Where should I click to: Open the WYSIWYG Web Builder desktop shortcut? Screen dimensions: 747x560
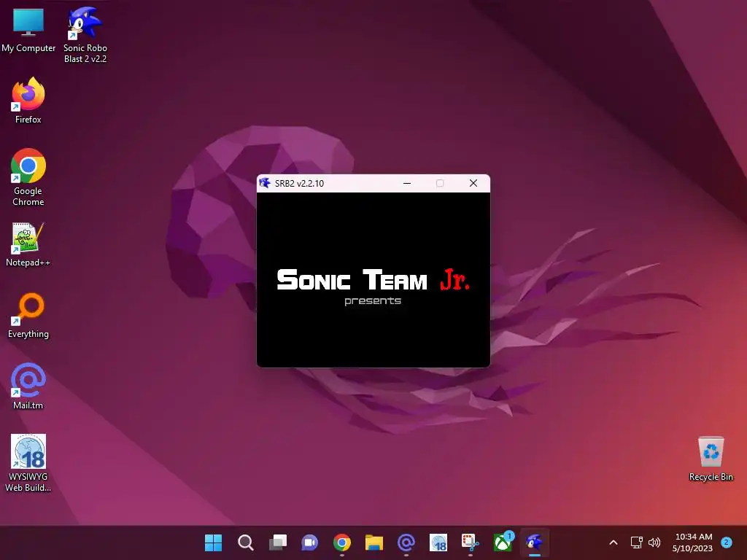click(x=28, y=463)
